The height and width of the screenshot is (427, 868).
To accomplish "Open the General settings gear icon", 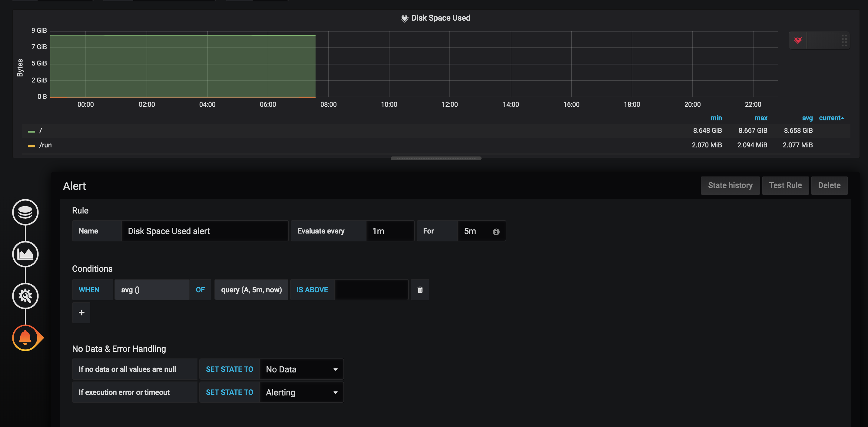I will (x=25, y=296).
